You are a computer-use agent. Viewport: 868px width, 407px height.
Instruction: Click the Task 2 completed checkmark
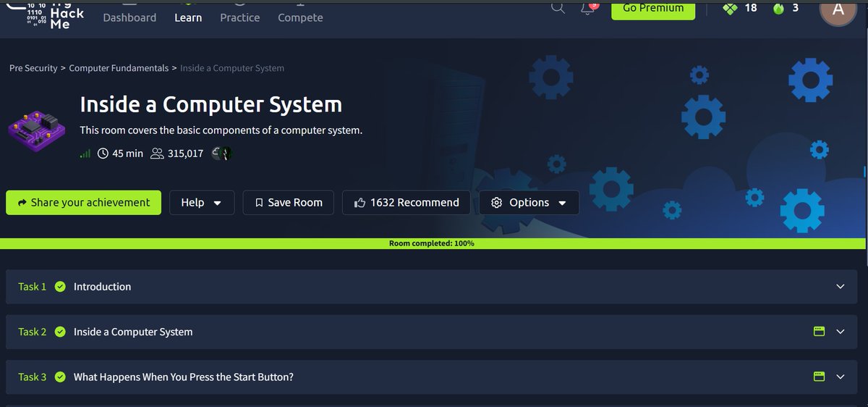pyautogui.click(x=61, y=332)
